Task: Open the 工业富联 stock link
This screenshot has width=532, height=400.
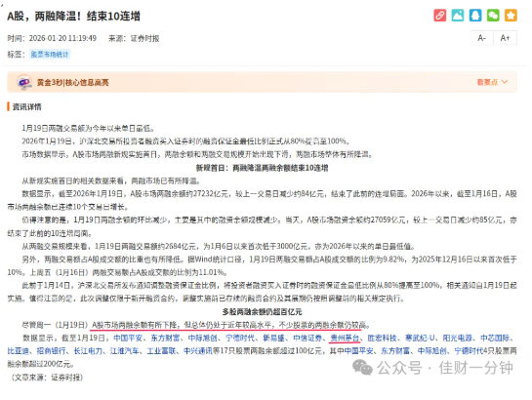Action: 161,351
